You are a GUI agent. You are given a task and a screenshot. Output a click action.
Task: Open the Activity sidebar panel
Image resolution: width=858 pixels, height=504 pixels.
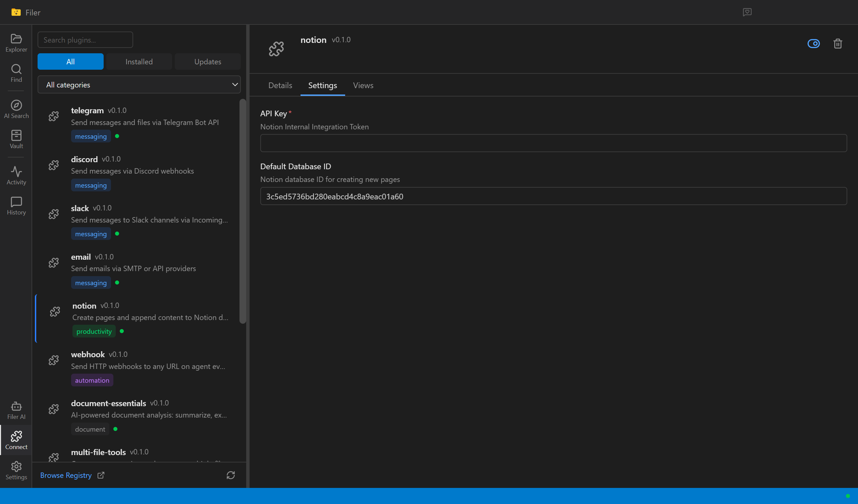[16, 176]
